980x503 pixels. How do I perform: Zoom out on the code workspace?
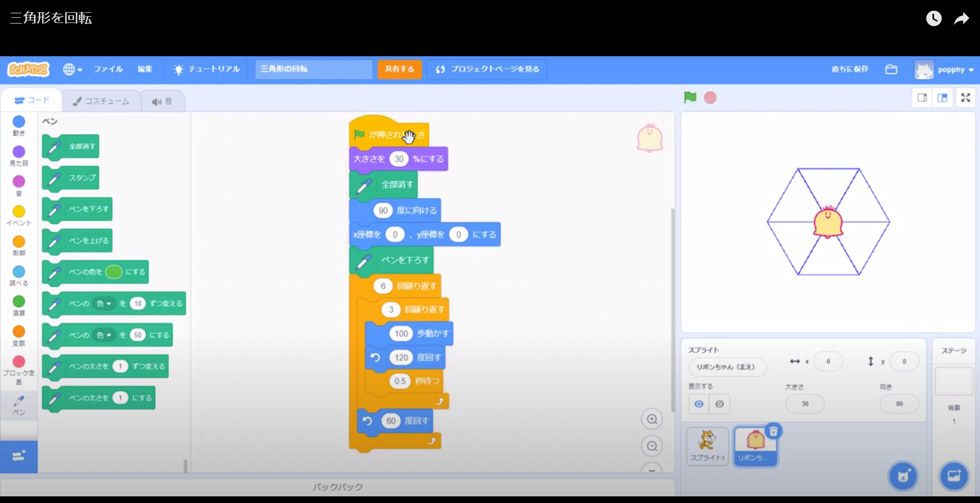click(652, 446)
